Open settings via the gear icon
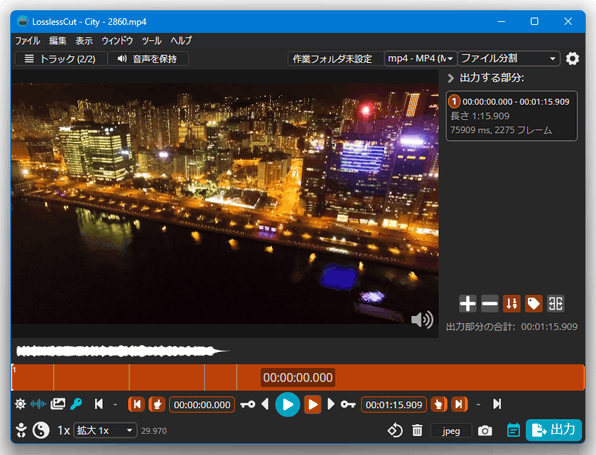 pyautogui.click(x=572, y=59)
